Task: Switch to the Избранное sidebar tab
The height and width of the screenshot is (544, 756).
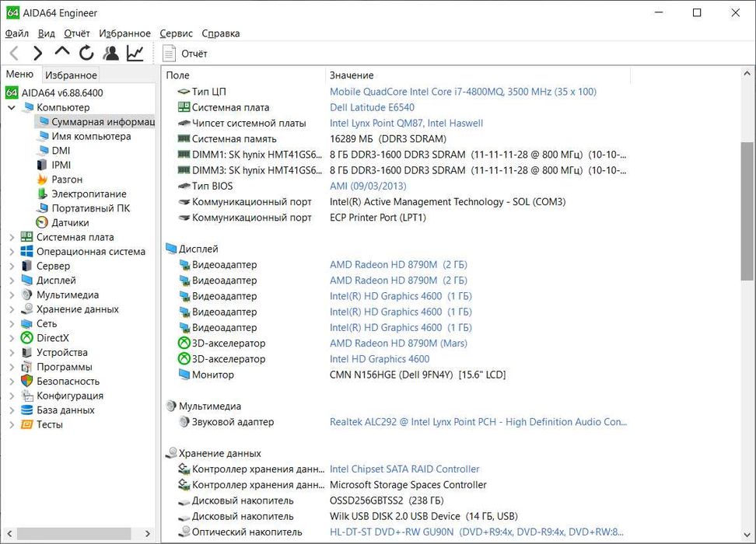Action: point(71,75)
